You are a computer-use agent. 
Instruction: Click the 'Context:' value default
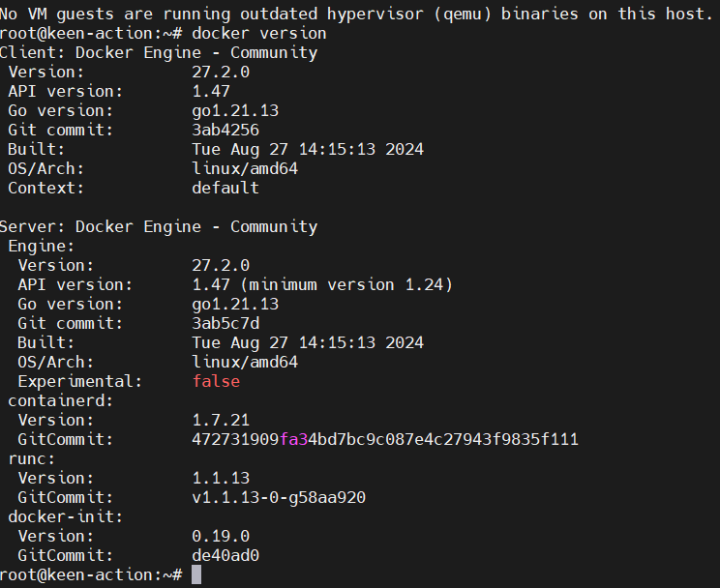coord(225,188)
